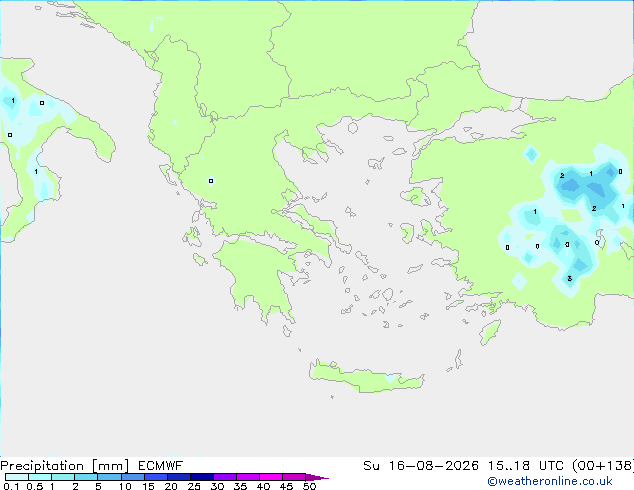Viewport: 634px width, 490px height.
Task: Click the 'ECMWF' model label
Action: [x=161, y=466]
